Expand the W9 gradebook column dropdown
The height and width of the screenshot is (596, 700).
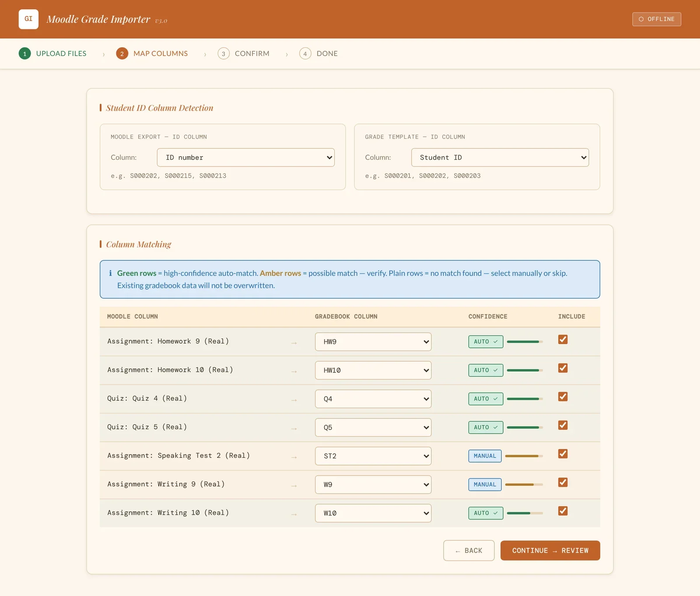pos(373,484)
